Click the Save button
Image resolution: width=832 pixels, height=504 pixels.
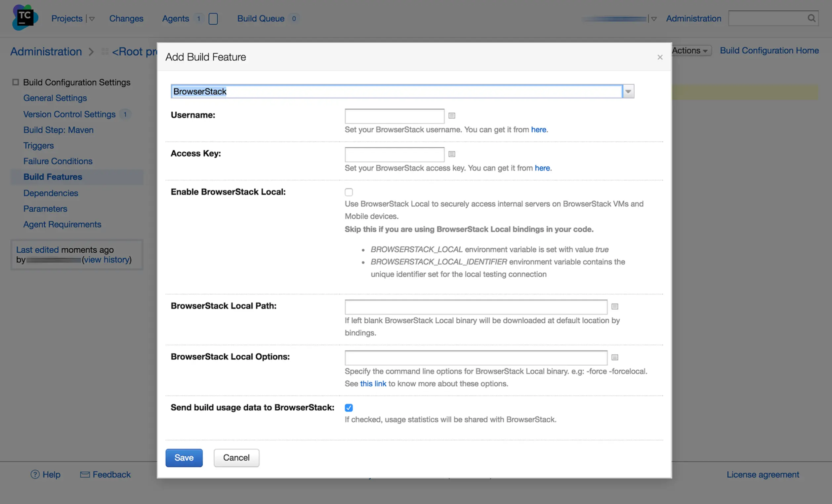point(184,457)
